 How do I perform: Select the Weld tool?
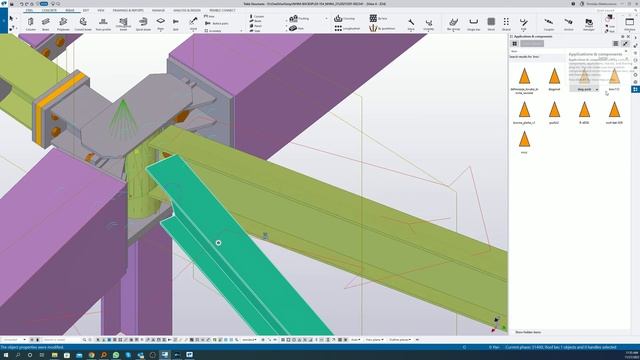click(x=193, y=24)
